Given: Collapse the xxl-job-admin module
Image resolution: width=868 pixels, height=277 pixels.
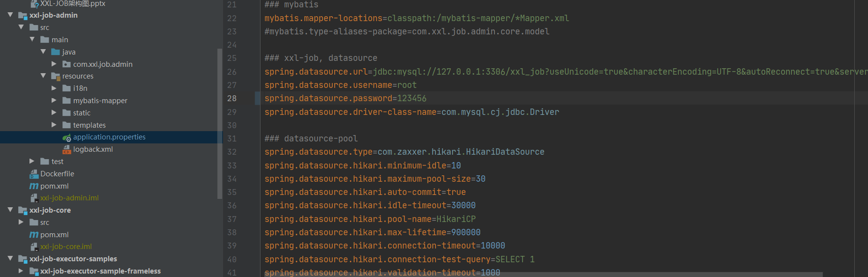Looking at the screenshot, I should [x=10, y=15].
